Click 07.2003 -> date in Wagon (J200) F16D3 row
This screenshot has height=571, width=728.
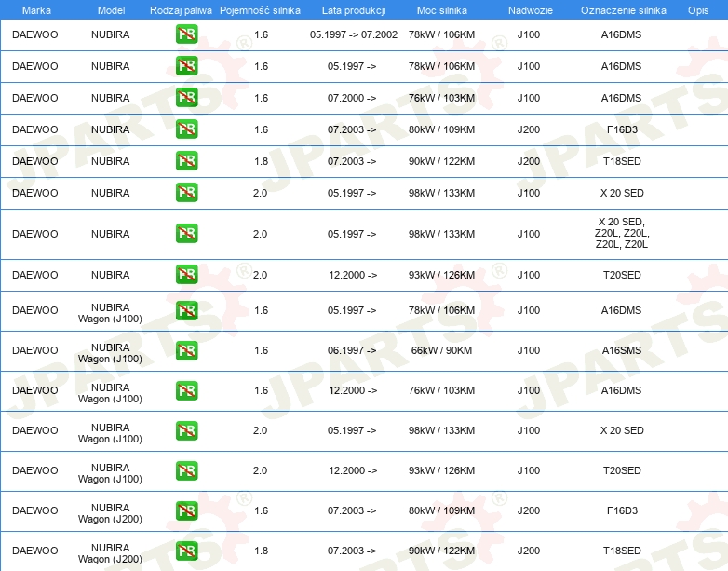click(x=352, y=510)
